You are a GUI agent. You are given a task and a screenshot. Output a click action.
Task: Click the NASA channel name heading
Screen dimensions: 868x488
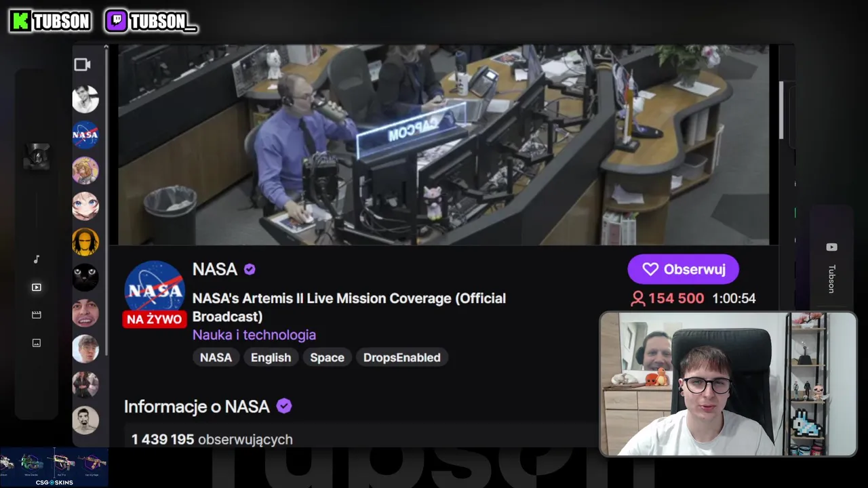[x=215, y=269]
